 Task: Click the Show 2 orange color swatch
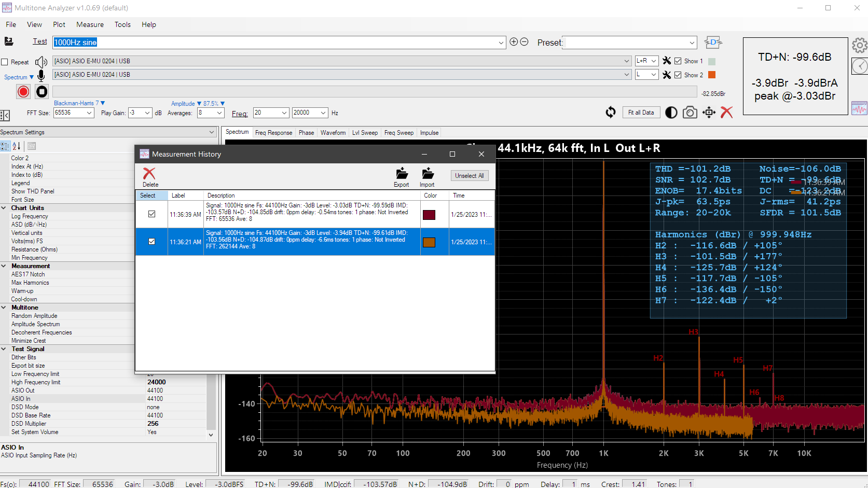tap(712, 75)
